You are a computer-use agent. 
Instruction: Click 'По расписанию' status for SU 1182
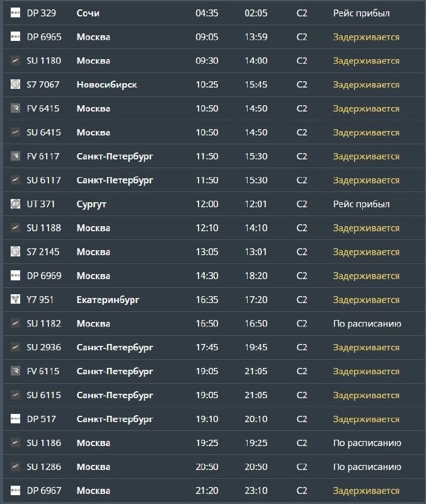coord(367,324)
